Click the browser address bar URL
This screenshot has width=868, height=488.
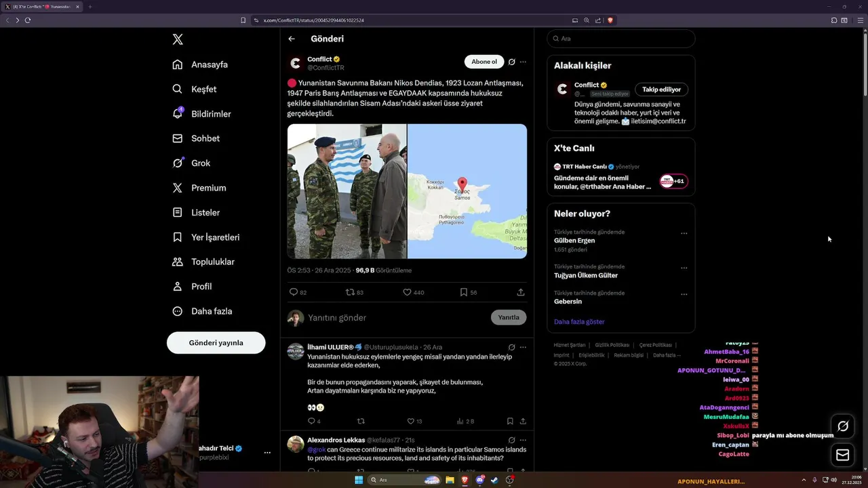pos(313,20)
